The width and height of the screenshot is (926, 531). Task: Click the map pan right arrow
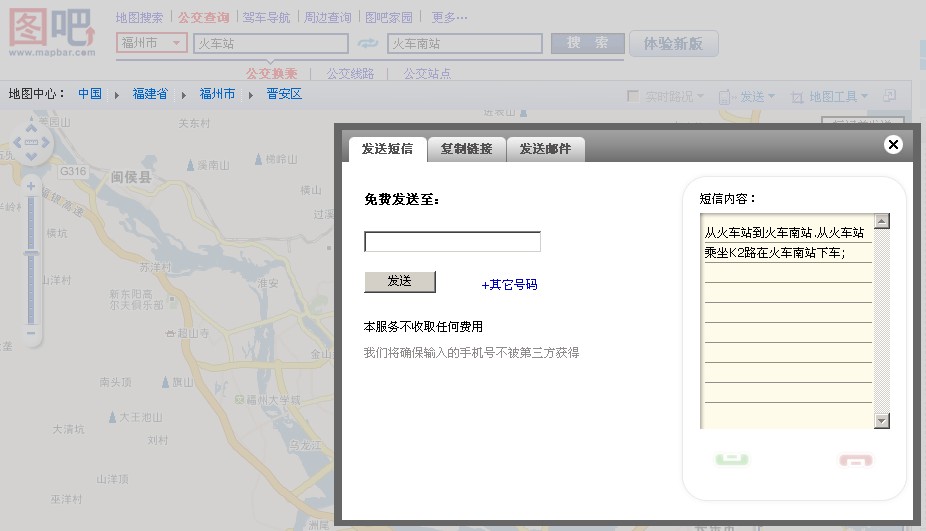(47, 142)
